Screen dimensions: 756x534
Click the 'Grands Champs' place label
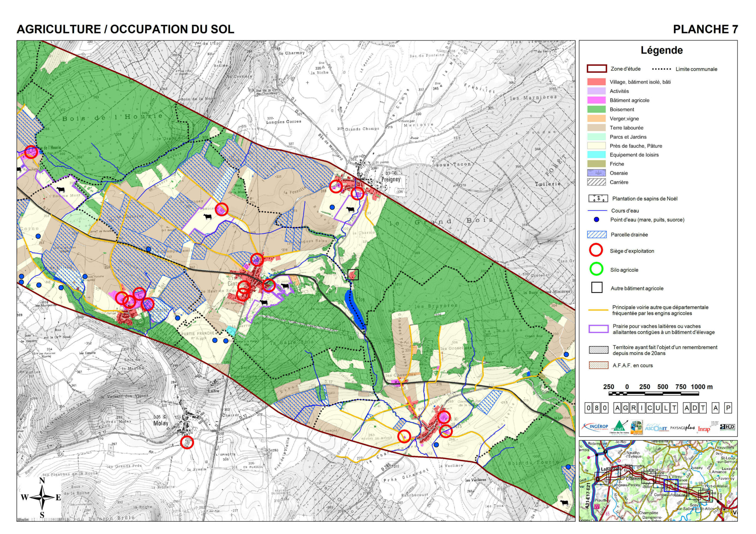tap(362, 129)
